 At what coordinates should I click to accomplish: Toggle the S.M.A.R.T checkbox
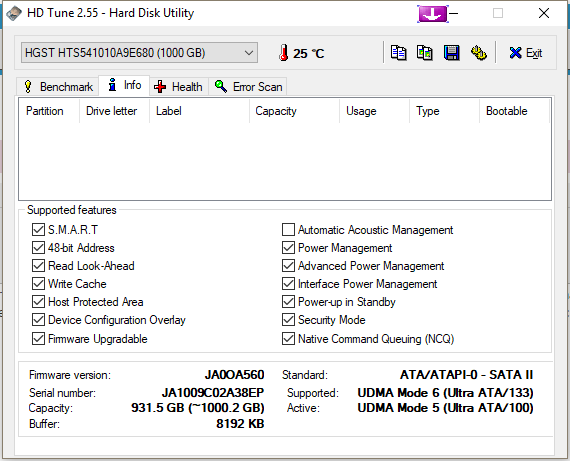click(x=38, y=230)
